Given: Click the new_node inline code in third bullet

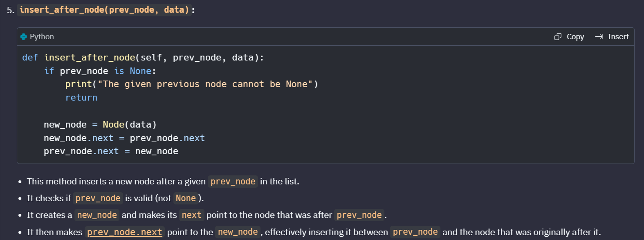Looking at the screenshot, I should tap(97, 215).
